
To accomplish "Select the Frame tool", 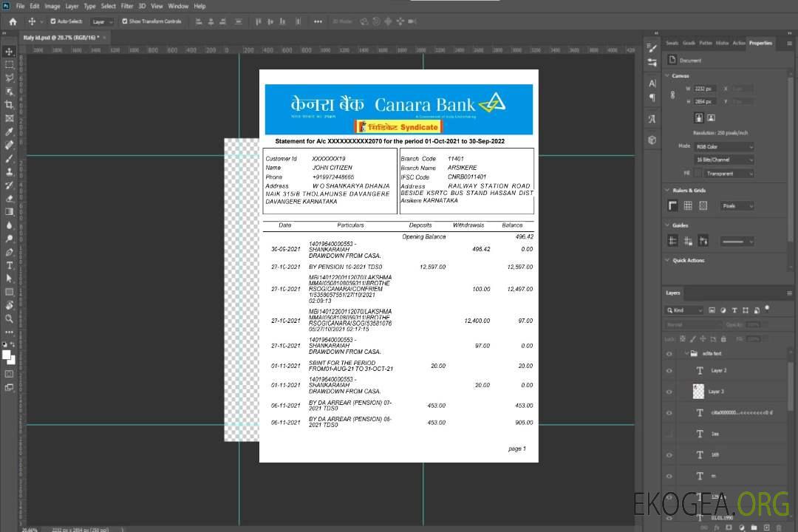I will pyautogui.click(x=9, y=118).
